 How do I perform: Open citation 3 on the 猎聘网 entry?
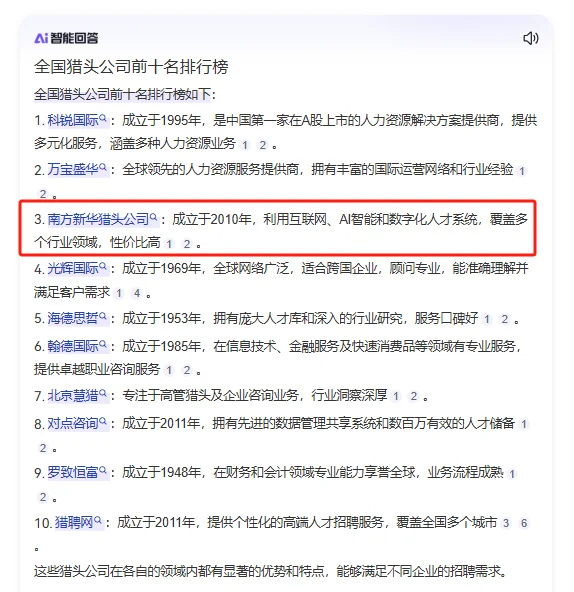point(506,523)
